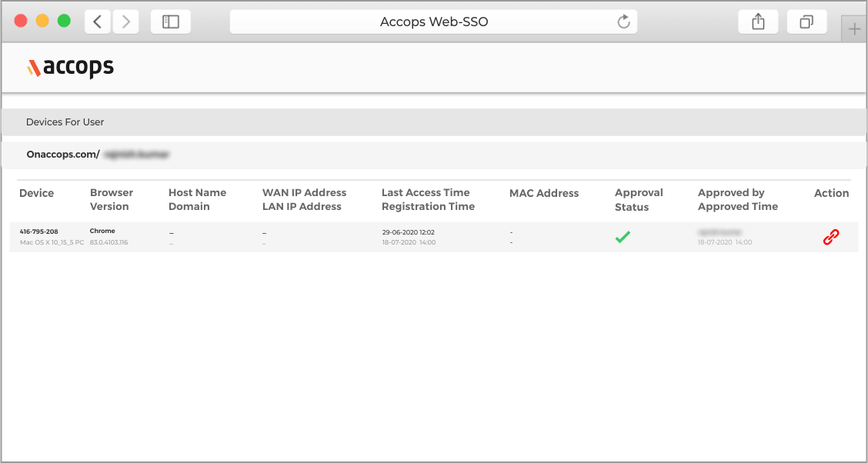Open the Share menu in the toolbar
Viewport: 868px width, 463px height.
758,22
